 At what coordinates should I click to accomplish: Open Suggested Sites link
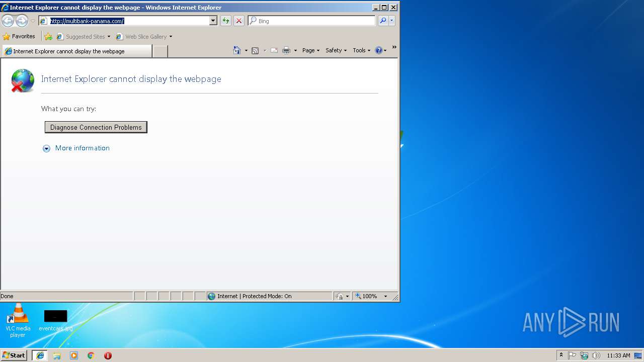pyautogui.click(x=83, y=36)
